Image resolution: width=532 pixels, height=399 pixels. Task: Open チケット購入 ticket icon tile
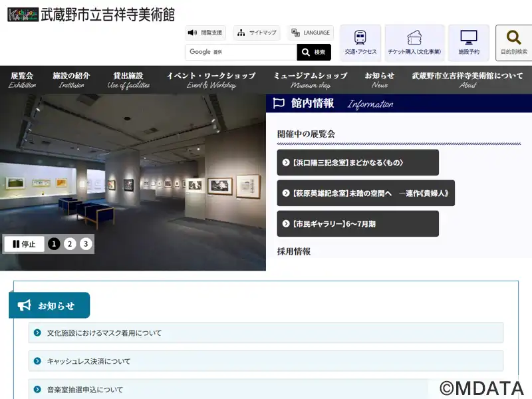pyautogui.click(x=414, y=43)
